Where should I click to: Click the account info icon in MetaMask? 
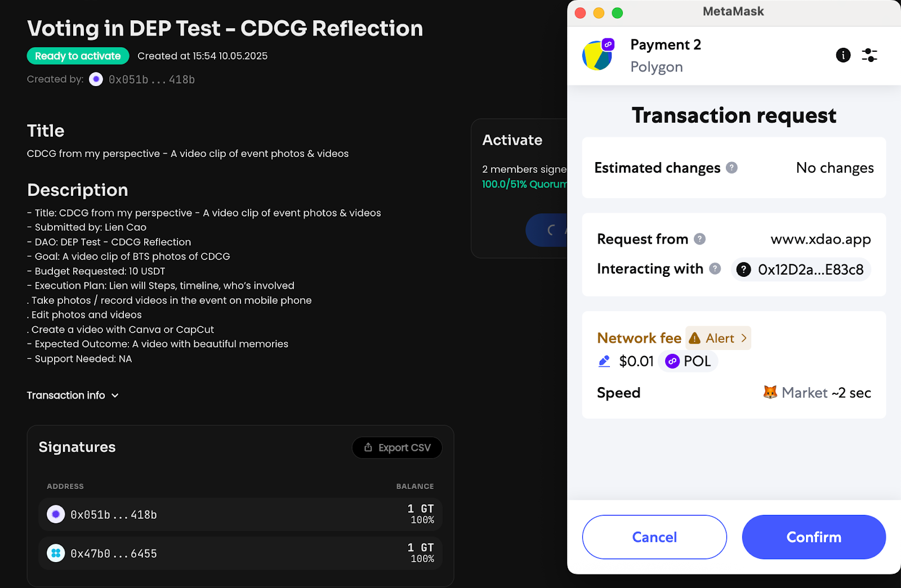843,55
